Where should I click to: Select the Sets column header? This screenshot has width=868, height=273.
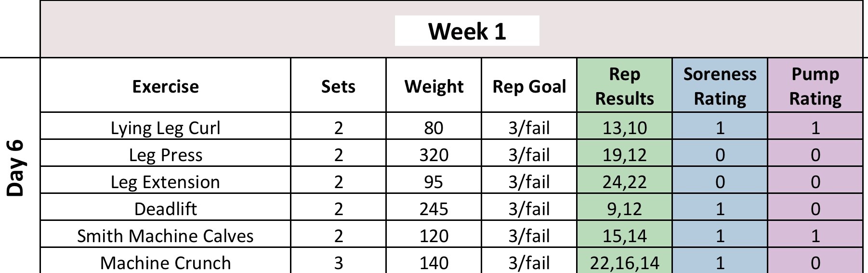338,86
